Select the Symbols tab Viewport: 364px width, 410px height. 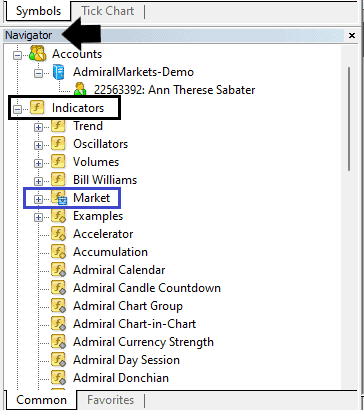(38, 11)
